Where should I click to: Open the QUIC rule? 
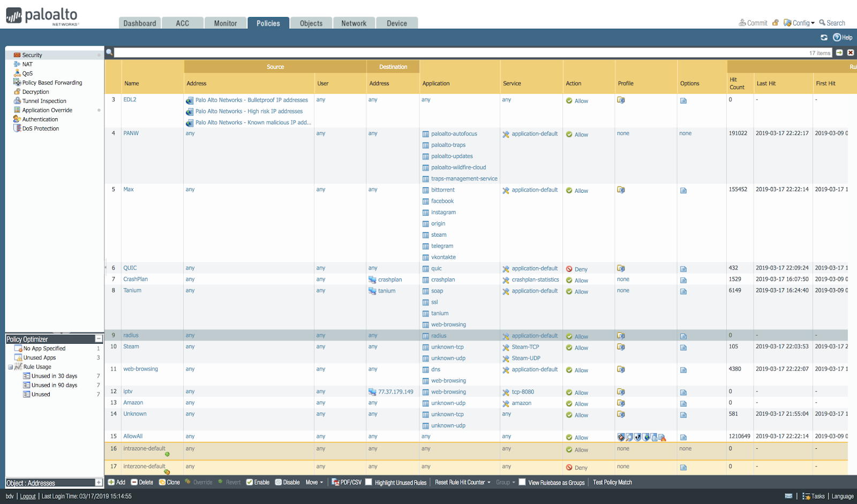click(x=130, y=268)
